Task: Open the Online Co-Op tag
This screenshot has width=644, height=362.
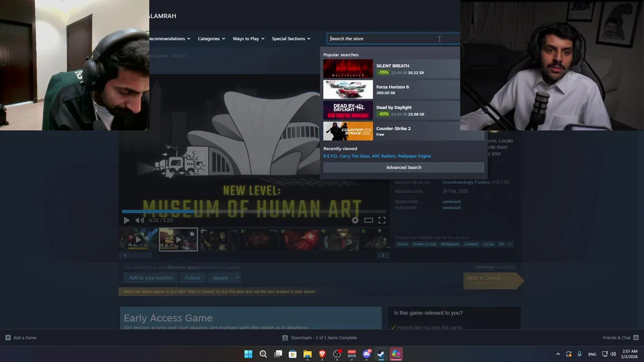Action: tap(425, 244)
